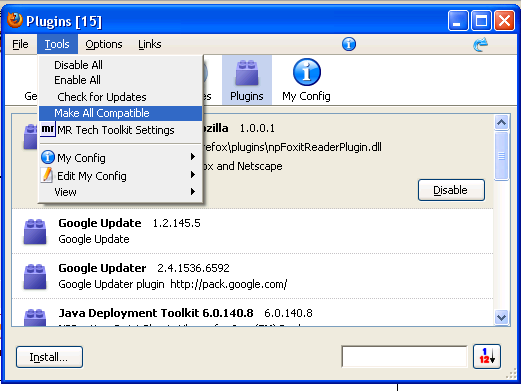Choose Disable All from Tools menu
Screen dimensions: 521x391
pyautogui.click(x=120, y=65)
